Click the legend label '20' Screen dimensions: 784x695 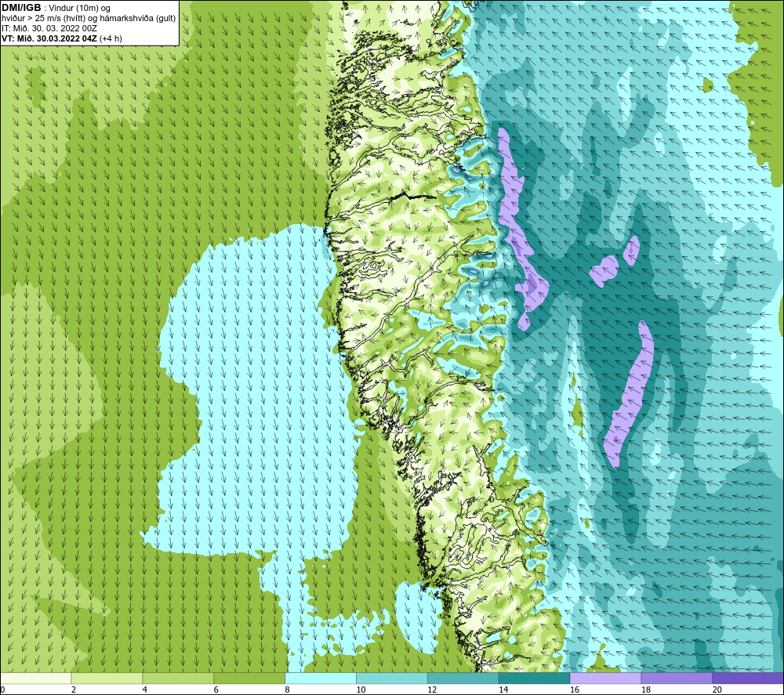[x=717, y=690]
